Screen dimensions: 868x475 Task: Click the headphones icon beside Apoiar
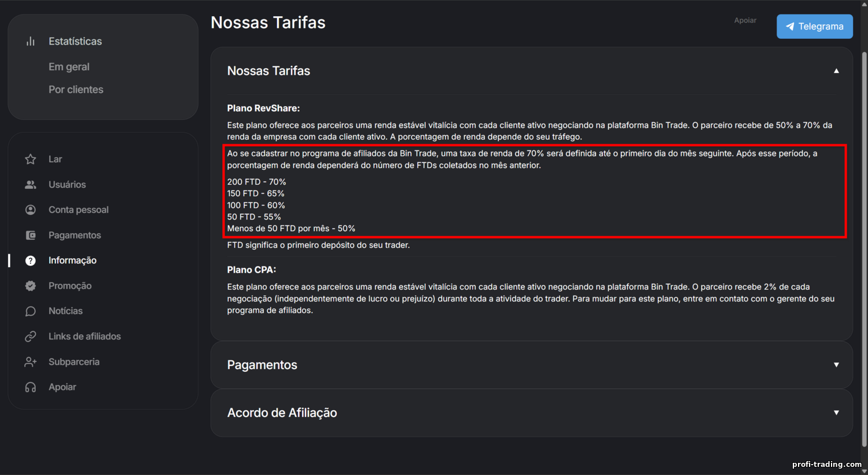(31, 387)
